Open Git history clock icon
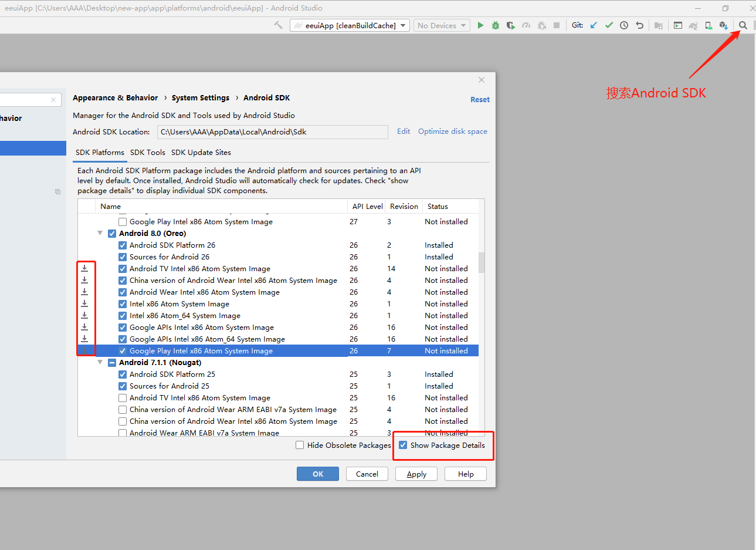This screenshot has height=550, width=756. pyautogui.click(x=624, y=25)
